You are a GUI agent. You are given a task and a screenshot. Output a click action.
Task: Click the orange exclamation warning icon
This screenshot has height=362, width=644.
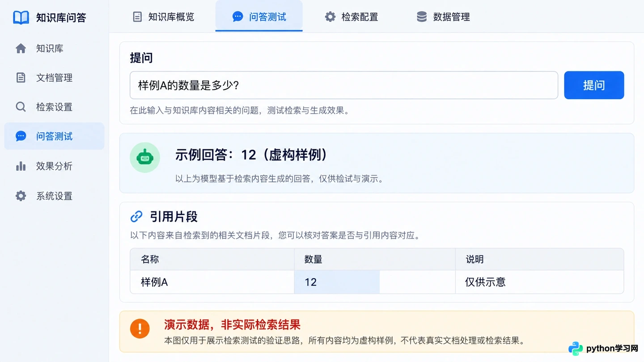point(140,329)
